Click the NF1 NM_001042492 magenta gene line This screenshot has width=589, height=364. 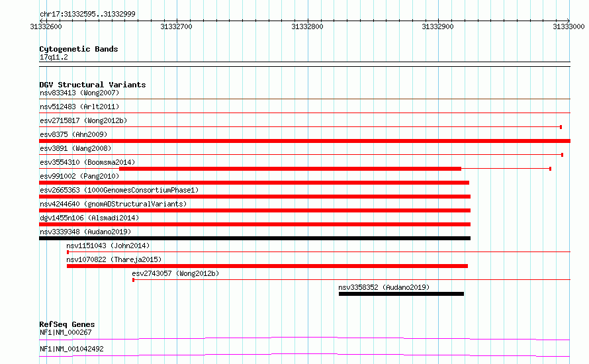click(304, 355)
